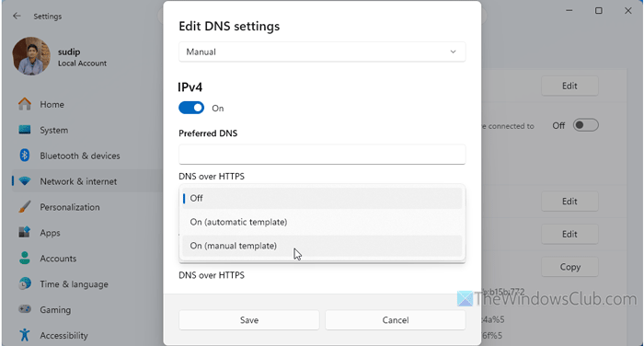Click the Edit button directly above Copy
Viewport: 644px width, 346px height.
[569, 235]
